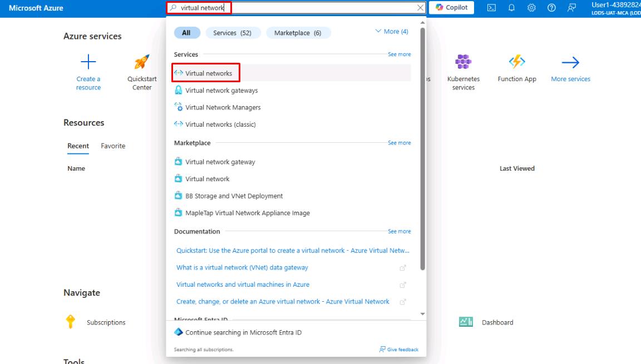Open the notifications bell
This screenshot has height=364, width=641.
511,8
